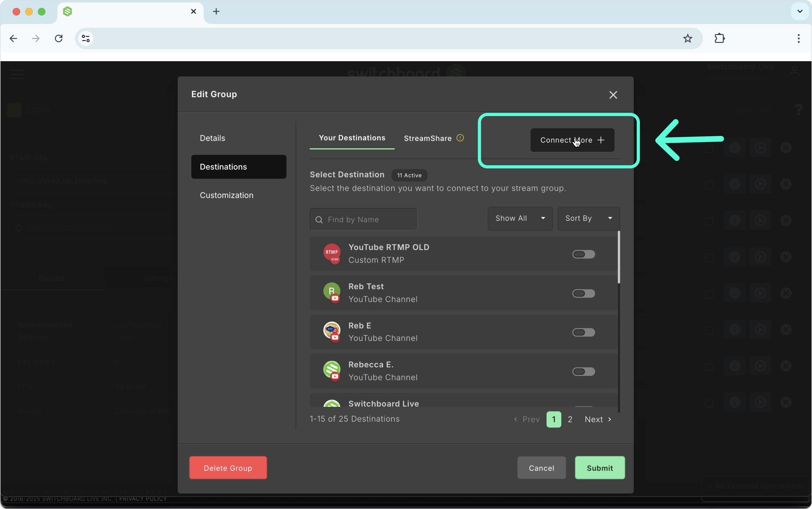Close the Switchboard browser tab
812x509 pixels.
point(194,11)
